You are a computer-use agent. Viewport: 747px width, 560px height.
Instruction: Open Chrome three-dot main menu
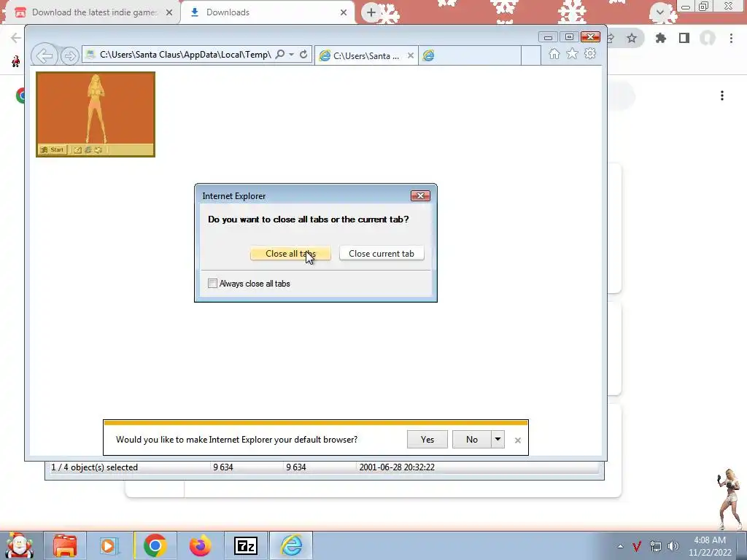(731, 38)
